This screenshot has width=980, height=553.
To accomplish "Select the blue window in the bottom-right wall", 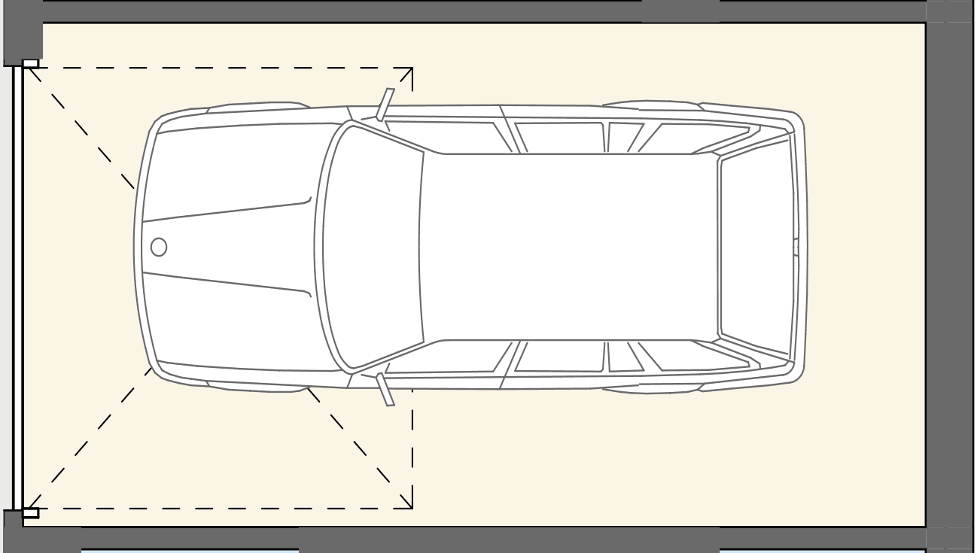I will pos(823,551).
